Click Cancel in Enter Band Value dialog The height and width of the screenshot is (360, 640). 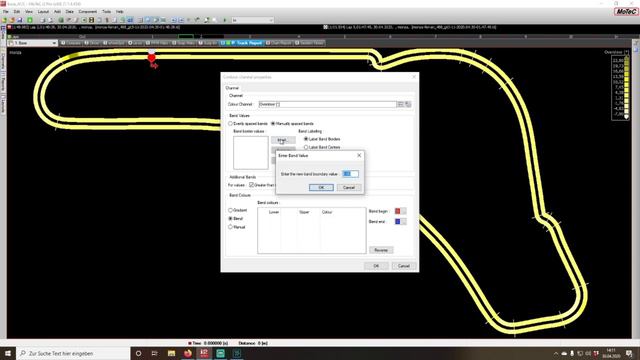tap(349, 187)
